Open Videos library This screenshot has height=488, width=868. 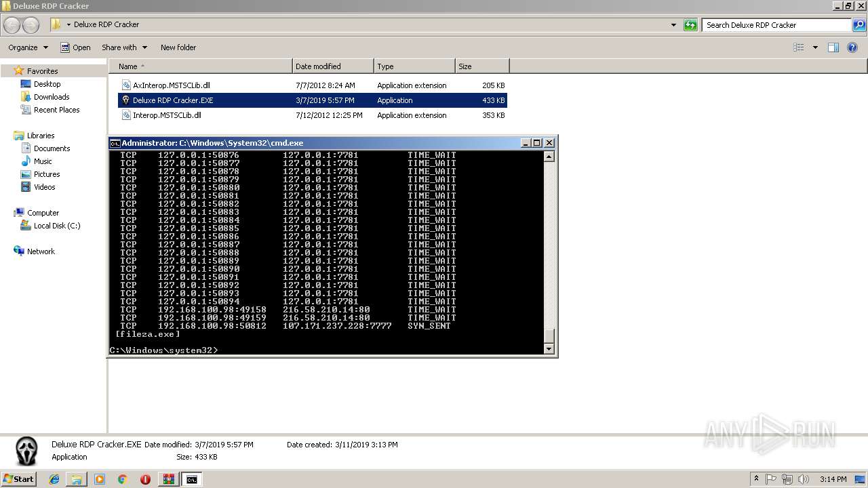pyautogui.click(x=45, y=187)
